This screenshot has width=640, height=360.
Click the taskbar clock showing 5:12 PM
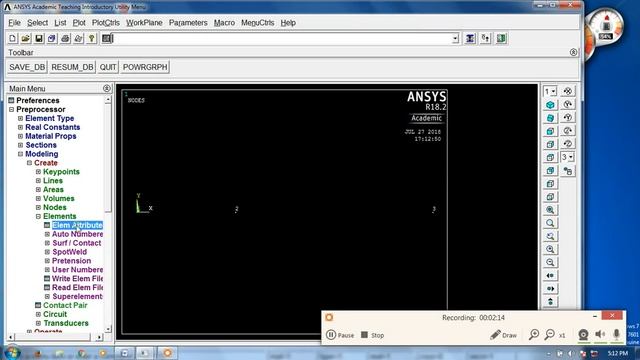point(618,353)
